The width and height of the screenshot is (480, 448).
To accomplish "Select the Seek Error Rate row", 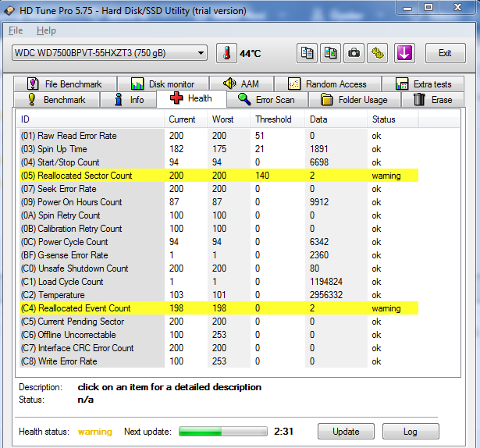I will coord(219,189).
